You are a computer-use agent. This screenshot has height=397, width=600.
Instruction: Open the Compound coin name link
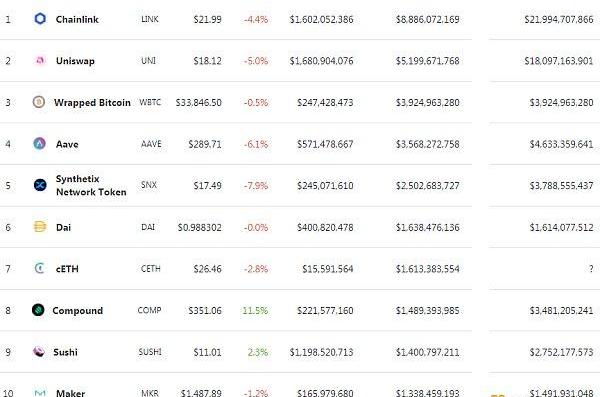pos(78,310)
